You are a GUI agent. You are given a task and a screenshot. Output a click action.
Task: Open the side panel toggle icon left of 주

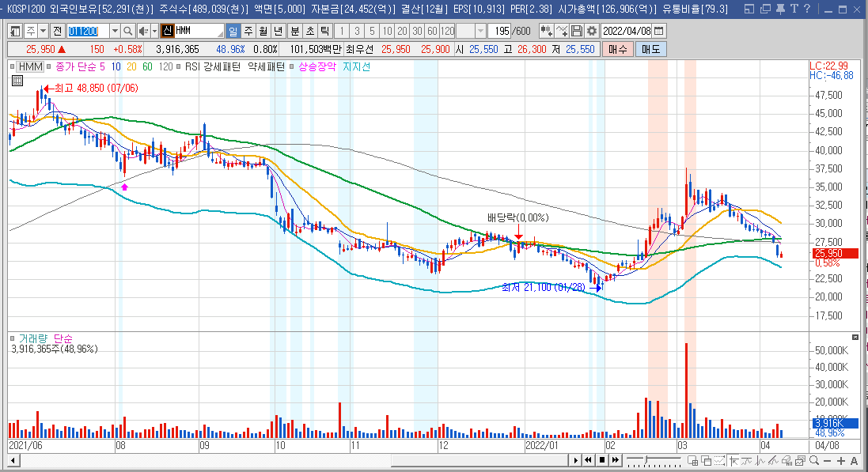point(15,31)
